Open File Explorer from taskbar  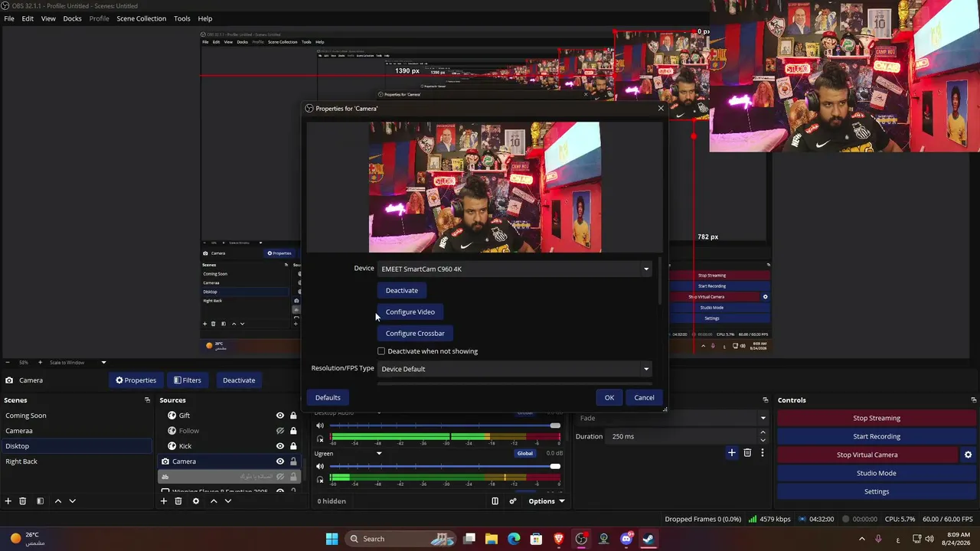492,539
